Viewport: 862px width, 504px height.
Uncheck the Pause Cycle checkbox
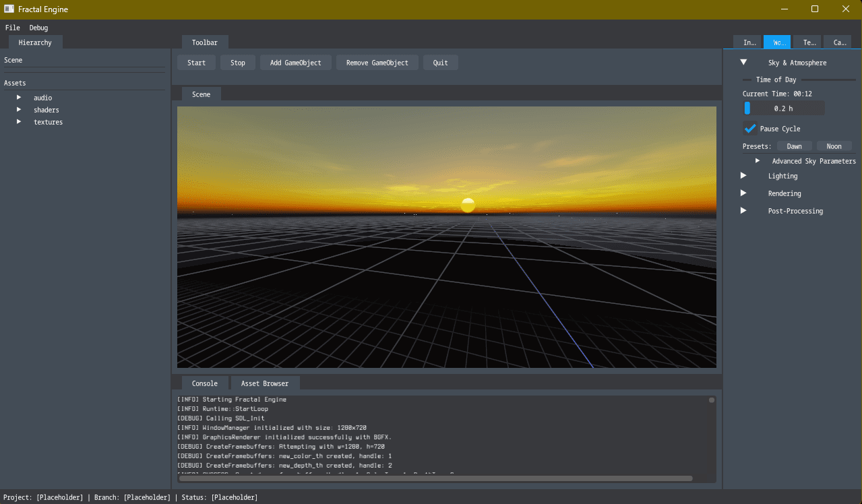point(750,129)
